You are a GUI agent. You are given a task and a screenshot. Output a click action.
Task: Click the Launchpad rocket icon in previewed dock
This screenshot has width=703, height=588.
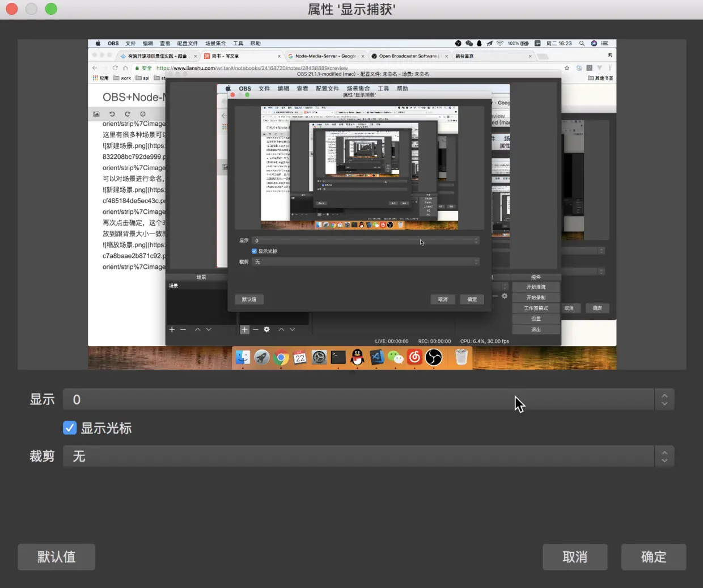[x=261, y=358]
